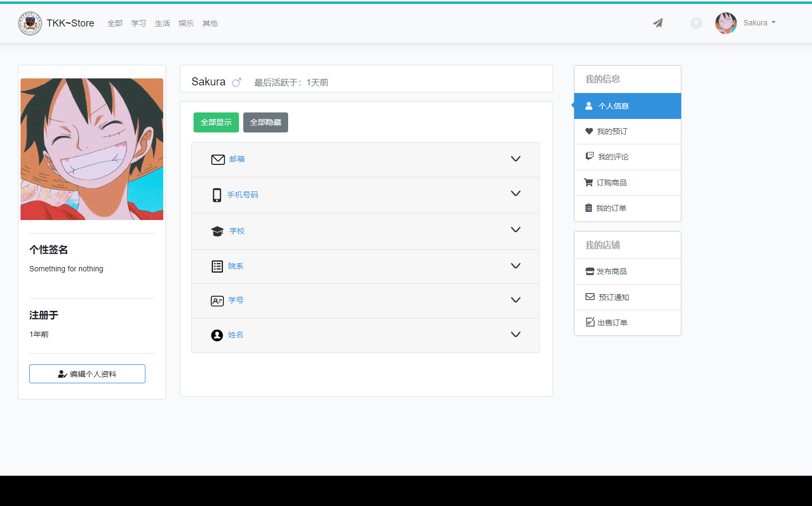
Task: Select 个人信息 in the sidebar
Action: click(628, 106)
